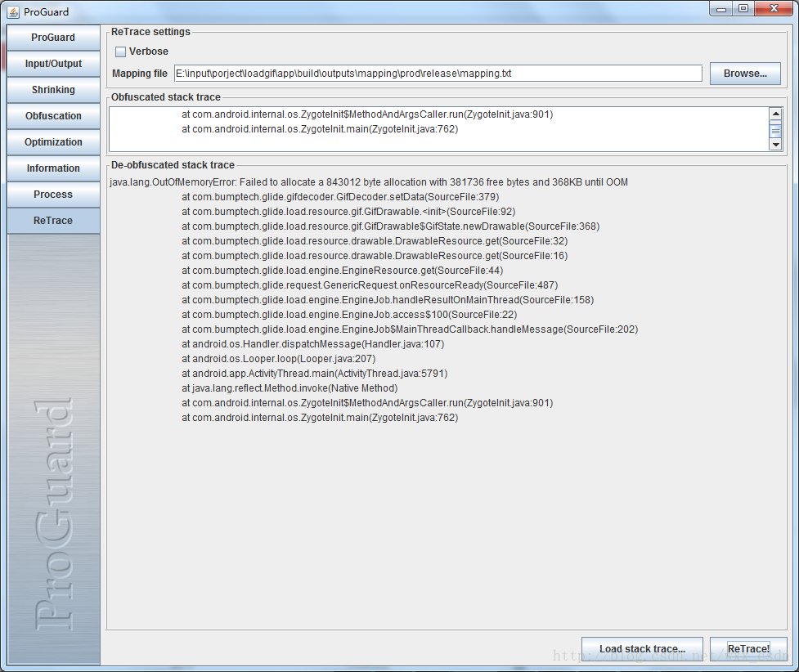The width and height of the screenshot is (799, 672).
Task: Click the obfuscated trace scroll-down arrow
Action: point(775,145)
